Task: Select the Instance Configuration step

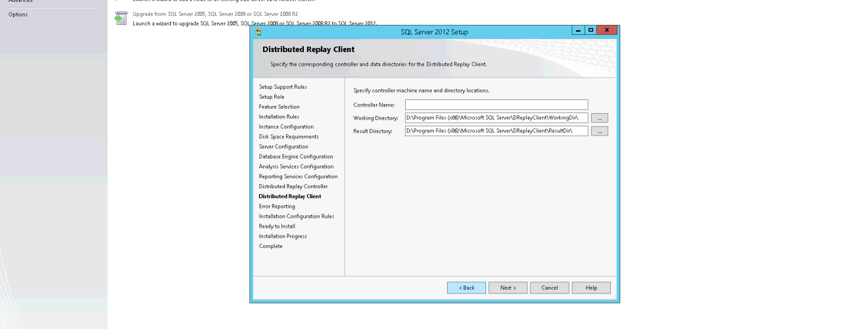Action: coord(286,126)
